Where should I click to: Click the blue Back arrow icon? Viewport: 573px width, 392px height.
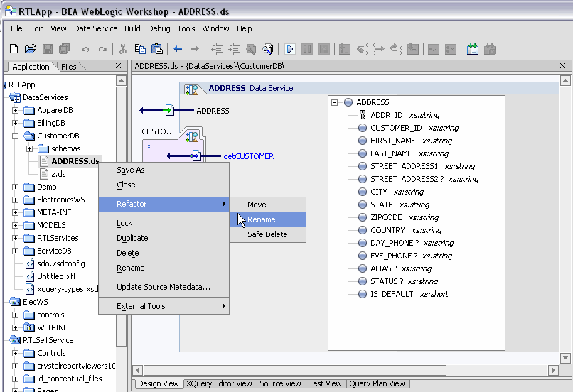[x=178, y=49]
